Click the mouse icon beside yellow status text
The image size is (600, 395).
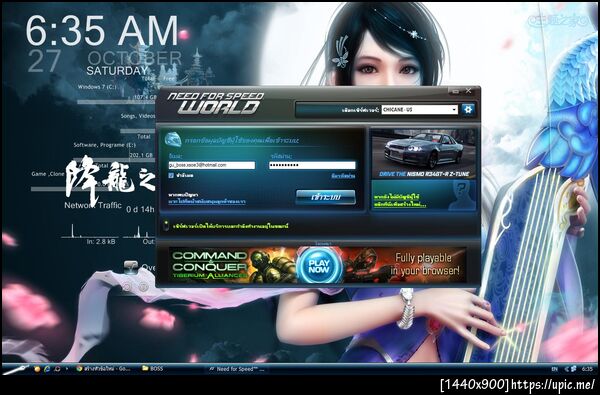(166, 226)
